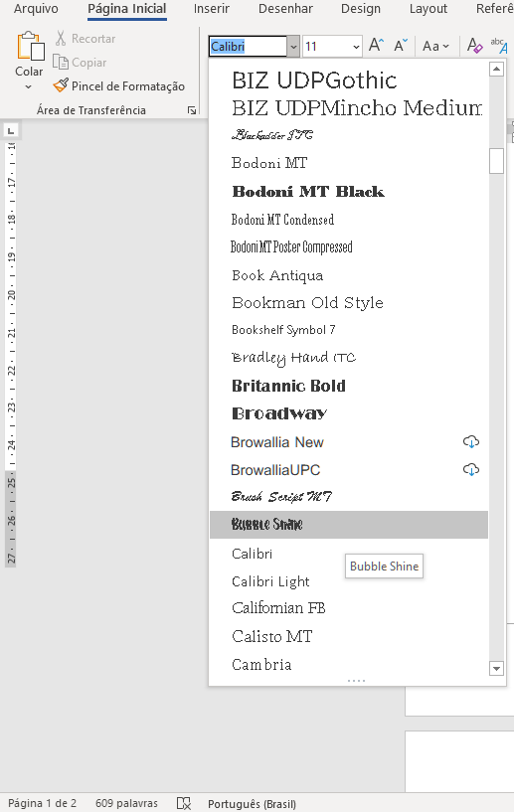Open the Design ribbon tab
Screen dimensions: 514x812
tap(361, 9)
